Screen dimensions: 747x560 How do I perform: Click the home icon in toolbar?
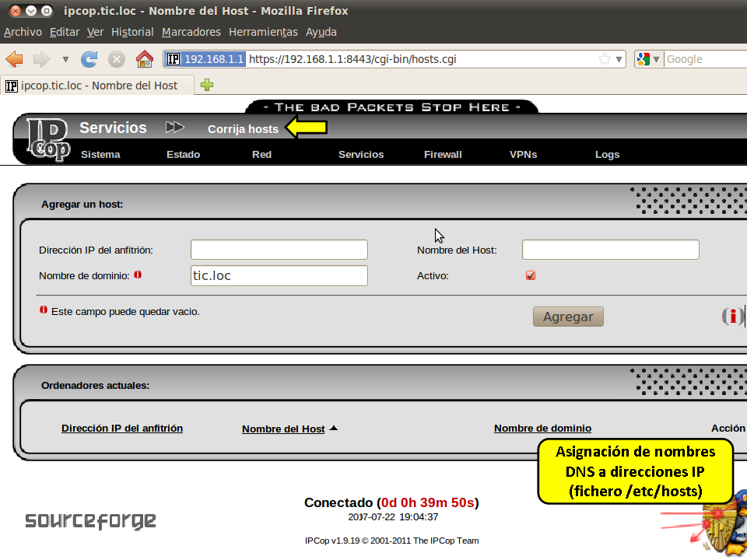[x=144, y=59]
